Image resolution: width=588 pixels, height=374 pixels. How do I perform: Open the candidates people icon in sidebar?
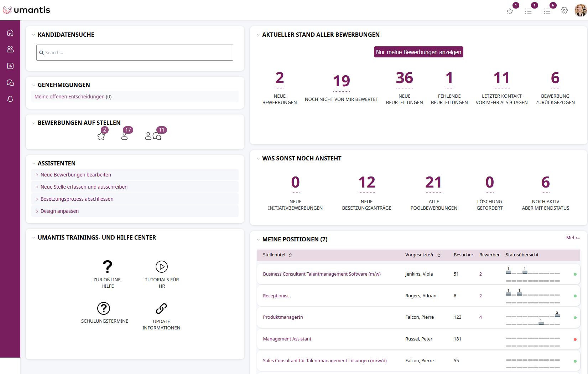pyautogui.click(x=10, y=49)
